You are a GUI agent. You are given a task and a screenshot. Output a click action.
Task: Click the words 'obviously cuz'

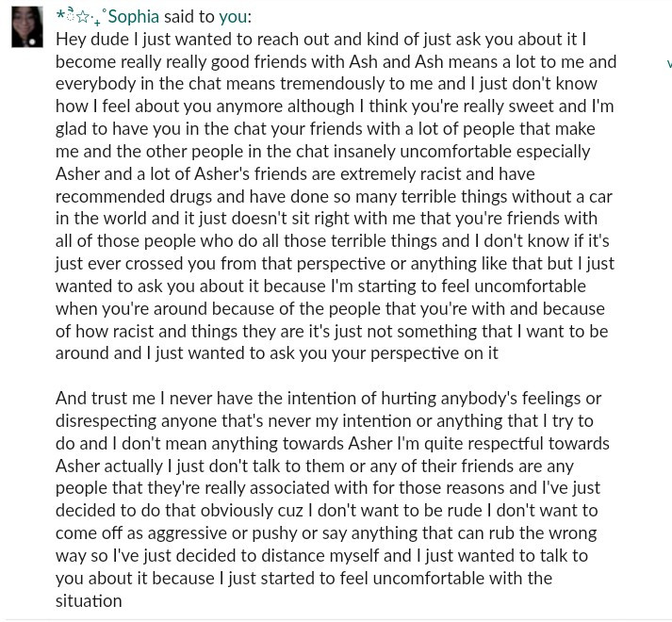coord(252,511)
